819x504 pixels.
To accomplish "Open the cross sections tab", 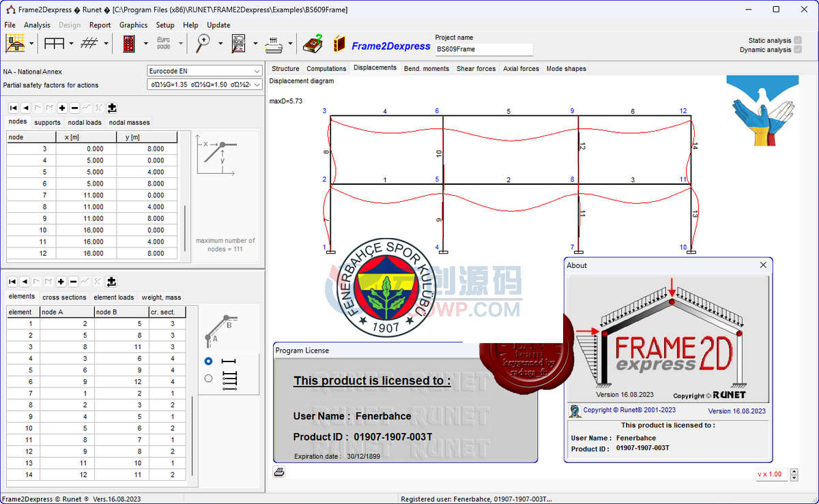I will click(64, 297).
